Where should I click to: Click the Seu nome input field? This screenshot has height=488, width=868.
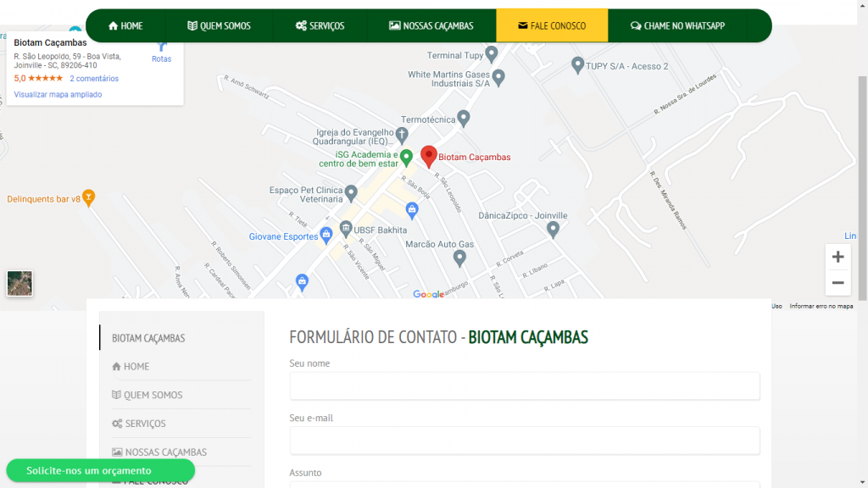pos(524,385)
